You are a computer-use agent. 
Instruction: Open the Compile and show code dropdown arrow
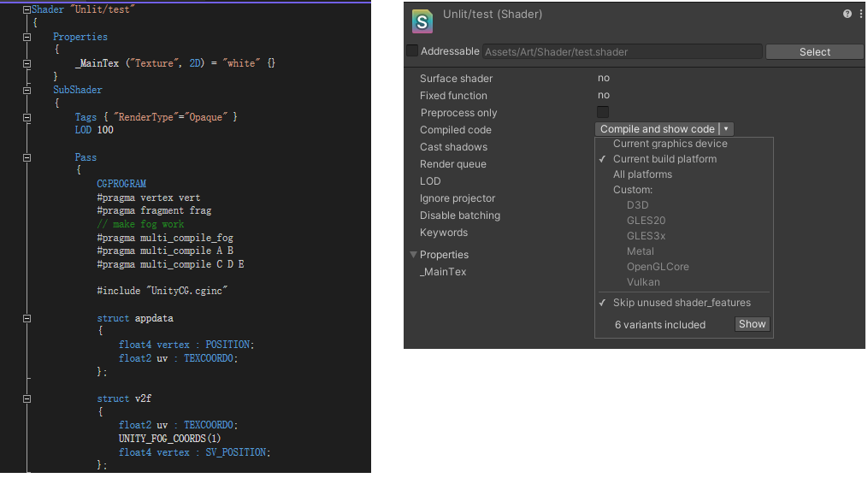(x=726, y=129)
